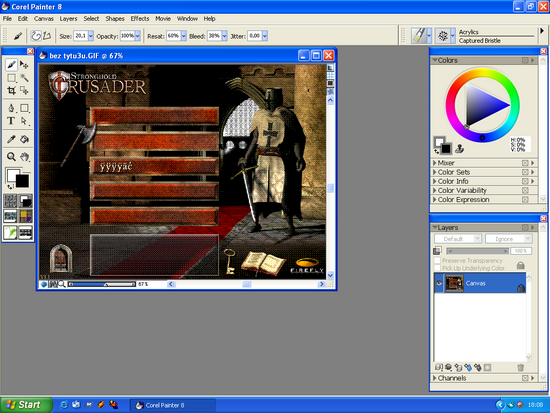Select the Pen tool
This screenshot has height=413, width=550.
(x=11, y=108)
